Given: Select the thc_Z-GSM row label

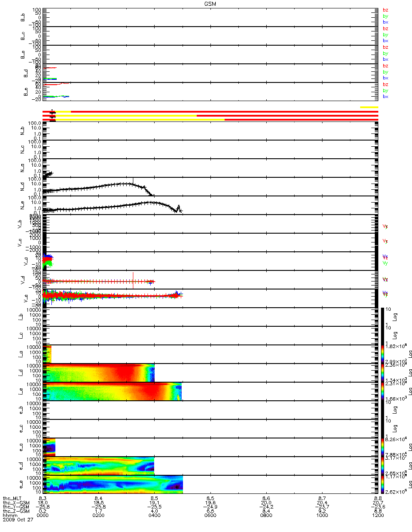Looking at the screenshot, I should point(16,512).
